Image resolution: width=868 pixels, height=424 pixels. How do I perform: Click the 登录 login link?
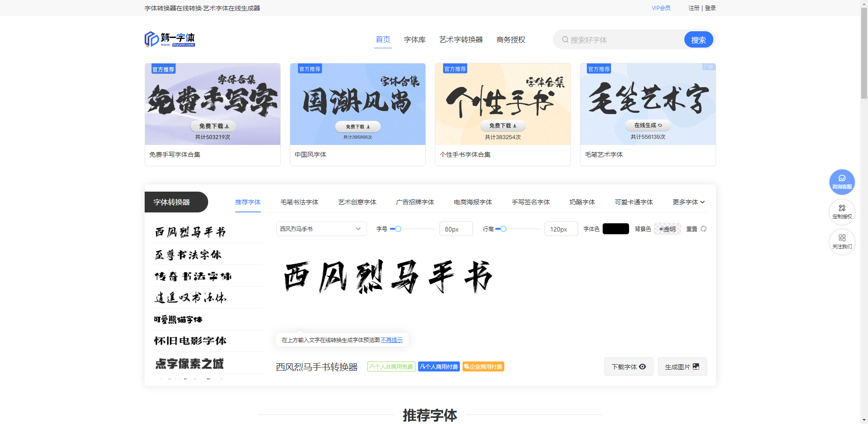710,8
